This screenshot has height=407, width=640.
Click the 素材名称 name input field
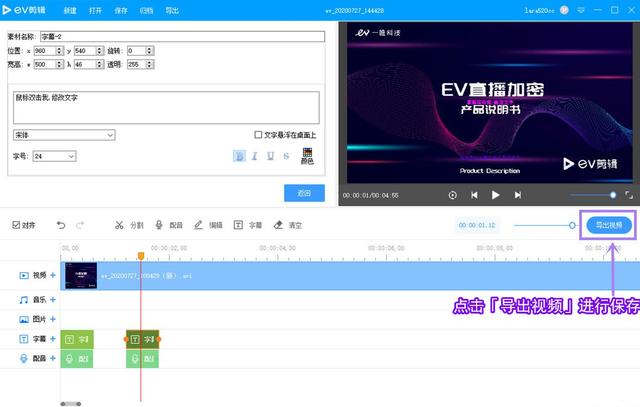tap(182, 37)
